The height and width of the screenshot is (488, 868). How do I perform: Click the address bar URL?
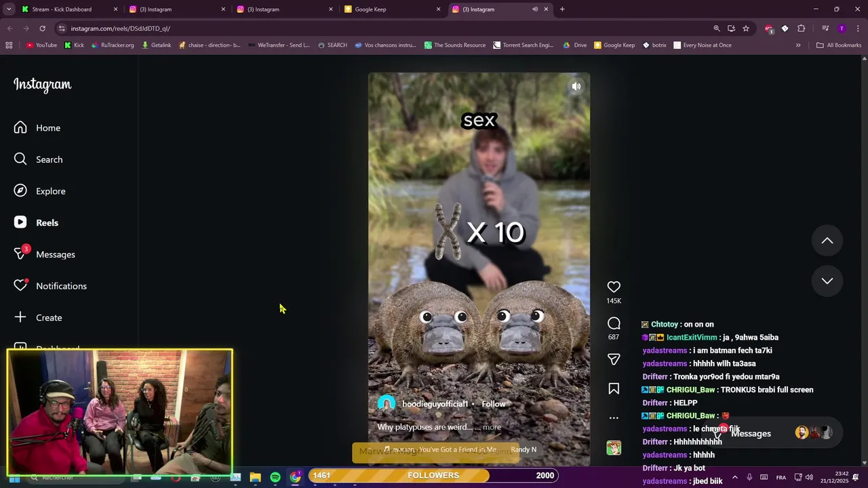point(121,28)
